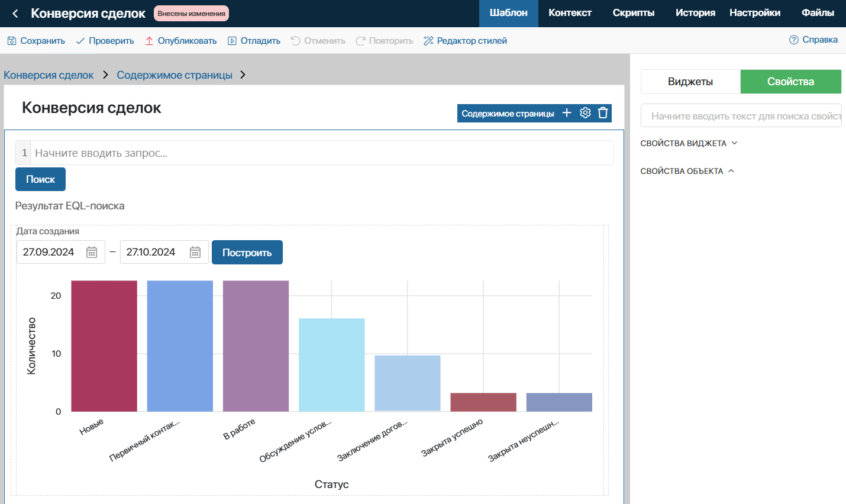
Task: Click the Содержимое страницы widget label
Action: point(508,114)
